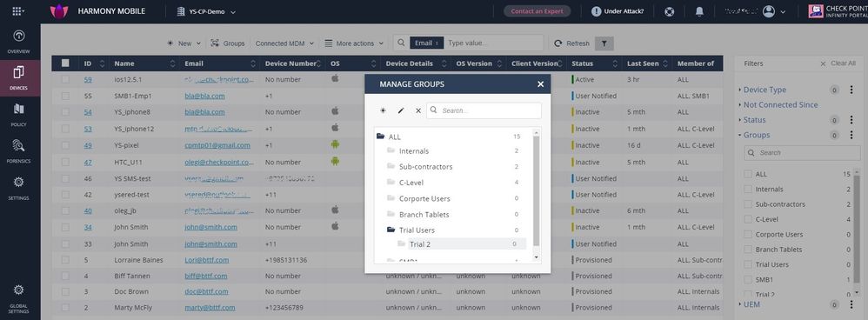Check the row for SMB1-Emp1
This screenshot has height=320, width=868.
[x=65, y=96]
